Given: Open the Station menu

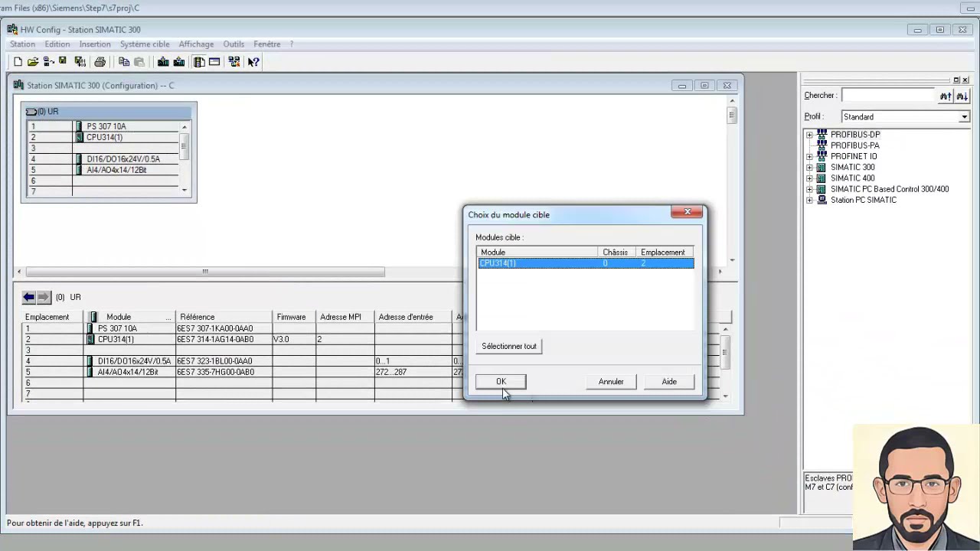Looking at the screenshot, I should coord(22,44).
